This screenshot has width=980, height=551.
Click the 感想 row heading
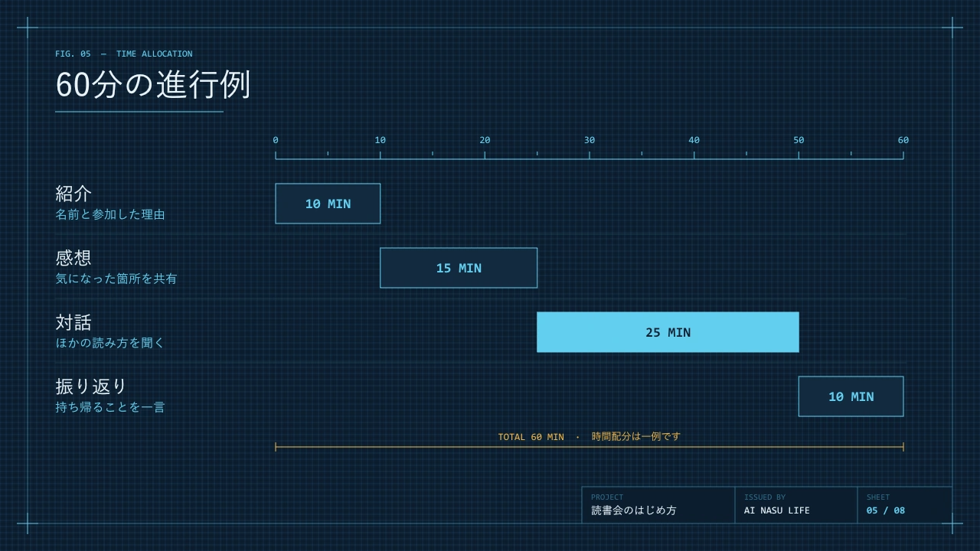click(73, 258)
